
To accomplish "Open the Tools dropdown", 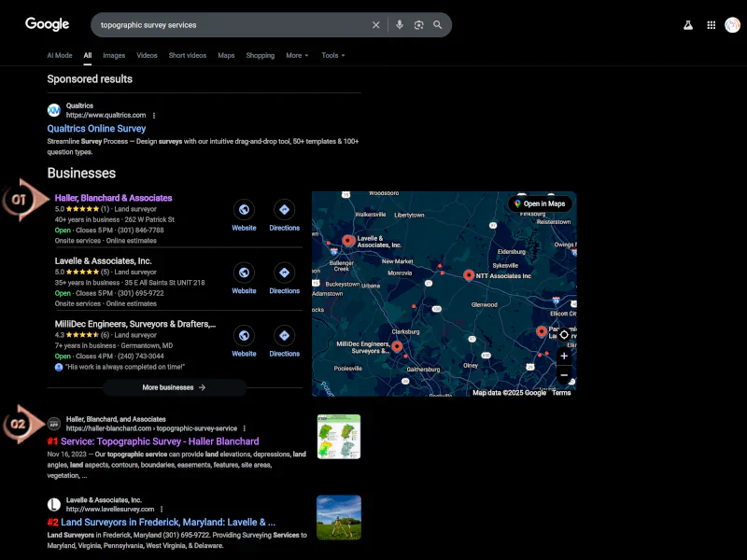I will tap(332, 55).
